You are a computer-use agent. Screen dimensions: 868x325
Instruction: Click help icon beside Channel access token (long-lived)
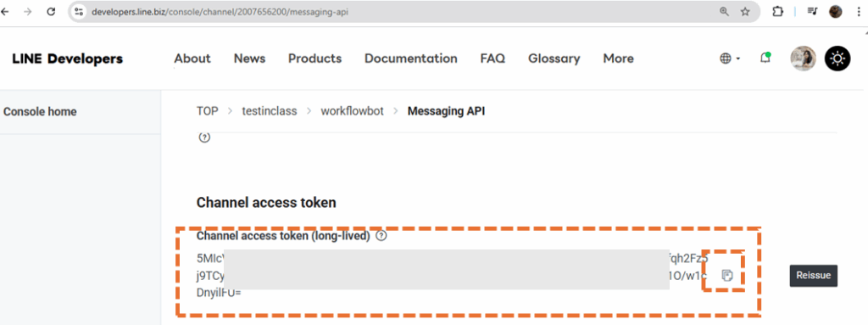[381, 236]
